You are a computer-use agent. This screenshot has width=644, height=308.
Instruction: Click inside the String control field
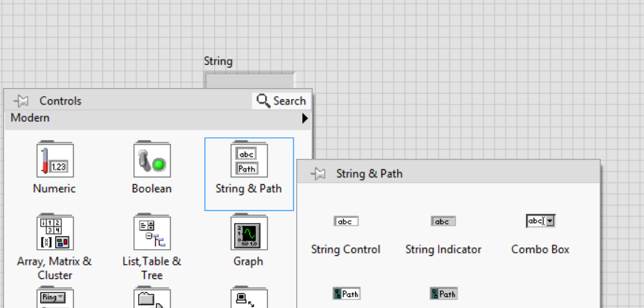249,81
